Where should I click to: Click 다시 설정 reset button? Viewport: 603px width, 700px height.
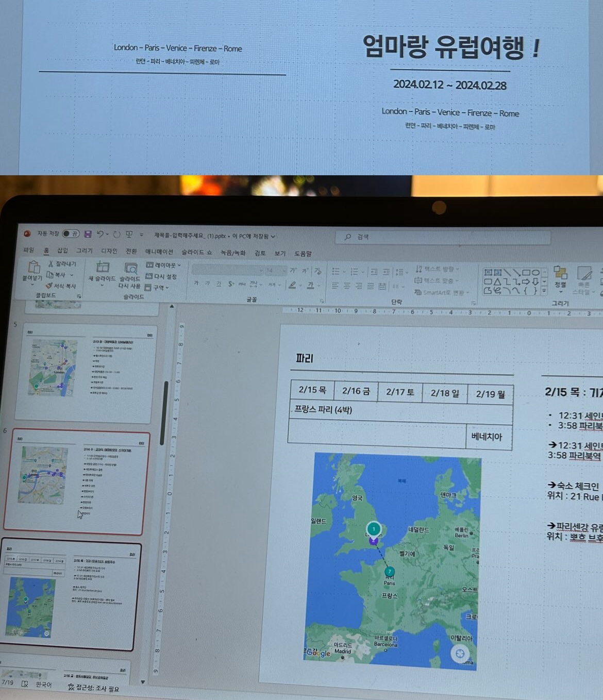coord(161,276)
